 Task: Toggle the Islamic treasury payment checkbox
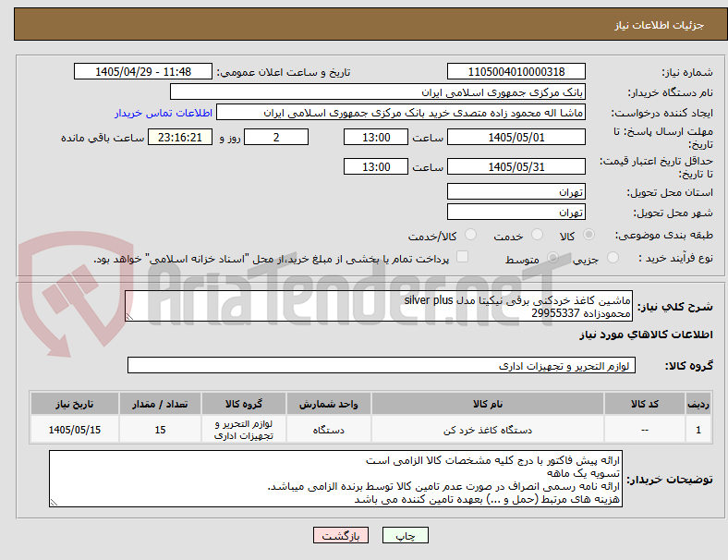pos(463,257)
